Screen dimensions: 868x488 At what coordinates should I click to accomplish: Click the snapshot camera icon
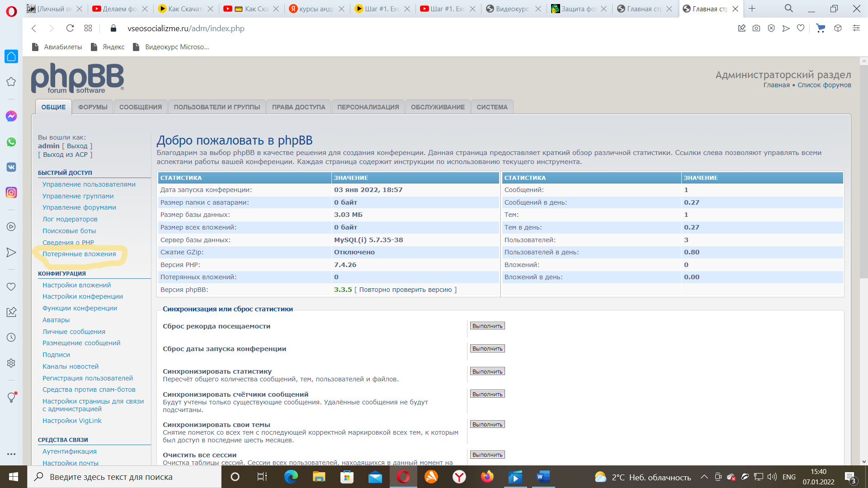click(756, 28)
